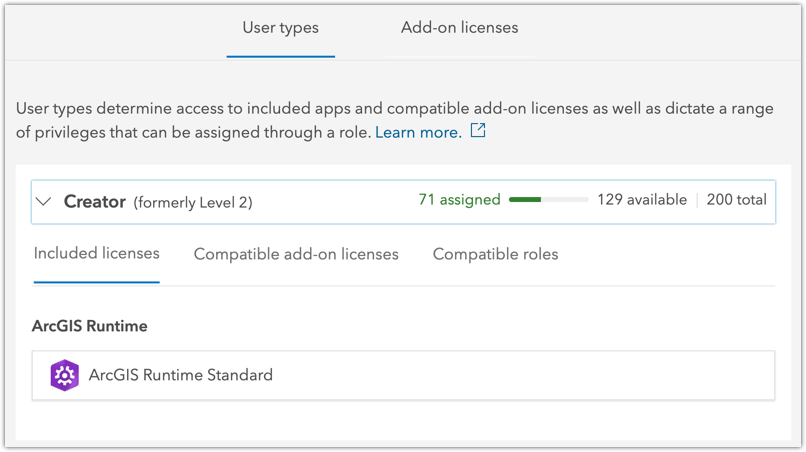The image size is (806, 452).
Task: Open the Add-on licenses tab
Action: pos(460,28)
